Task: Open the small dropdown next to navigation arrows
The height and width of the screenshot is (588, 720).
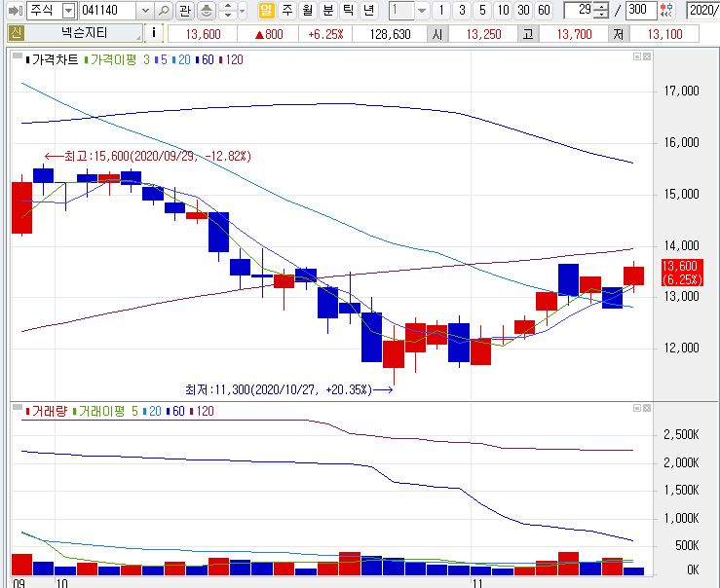Action: click(243, 10)
